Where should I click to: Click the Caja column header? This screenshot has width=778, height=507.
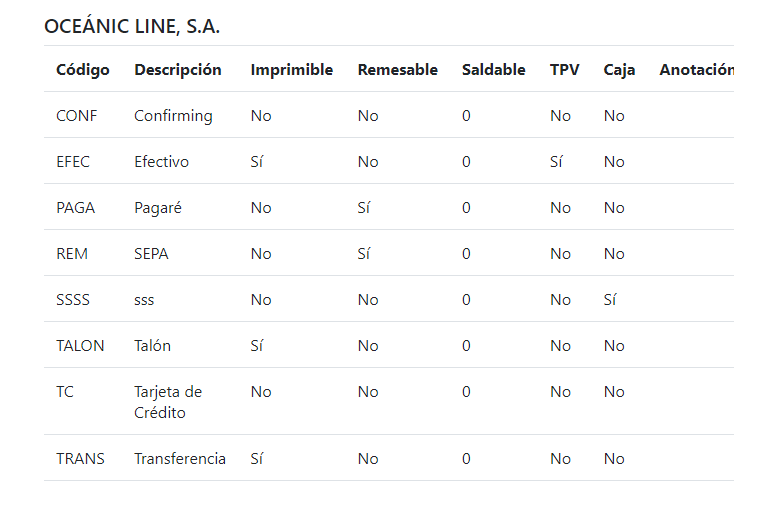point(619,70)
